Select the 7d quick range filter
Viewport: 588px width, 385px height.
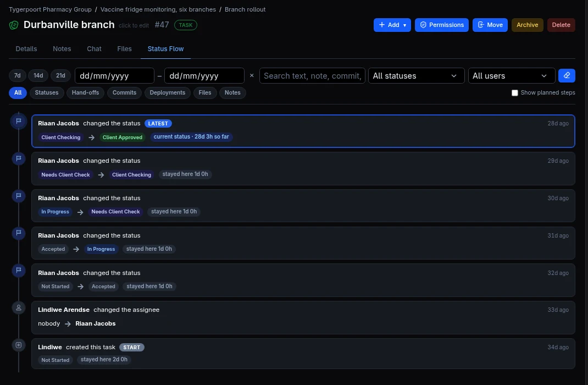pos(17,75)
